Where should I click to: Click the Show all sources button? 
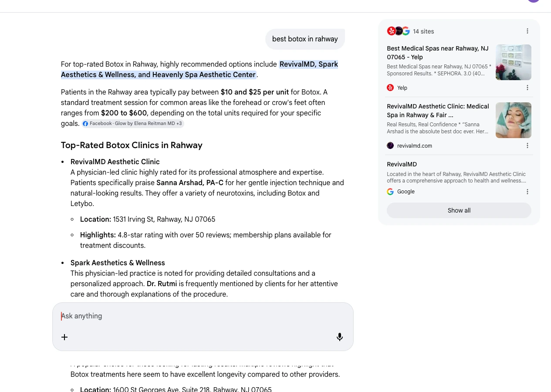(x=459, y=210)
